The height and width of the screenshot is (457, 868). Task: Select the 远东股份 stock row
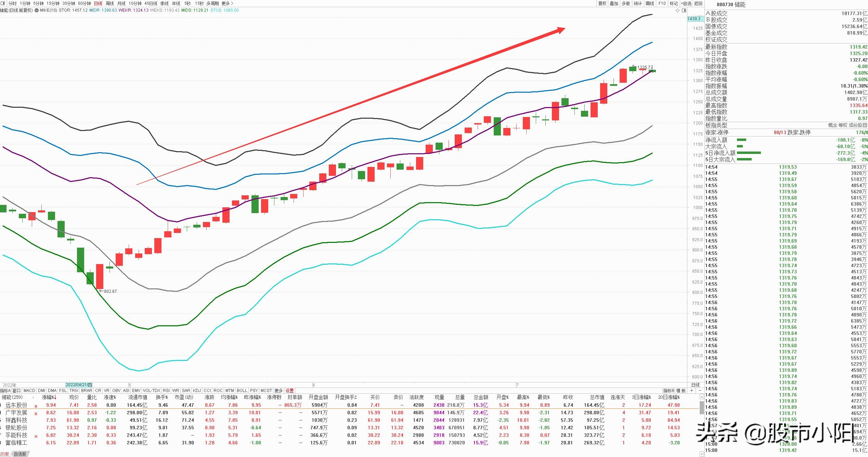click(17, 405)
